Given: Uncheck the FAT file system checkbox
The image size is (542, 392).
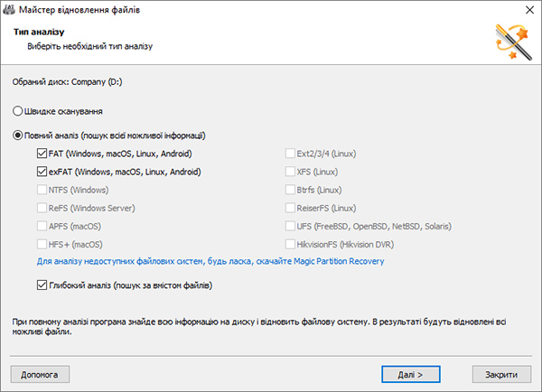Looking at the screenshot, I should tap(42, 154).
